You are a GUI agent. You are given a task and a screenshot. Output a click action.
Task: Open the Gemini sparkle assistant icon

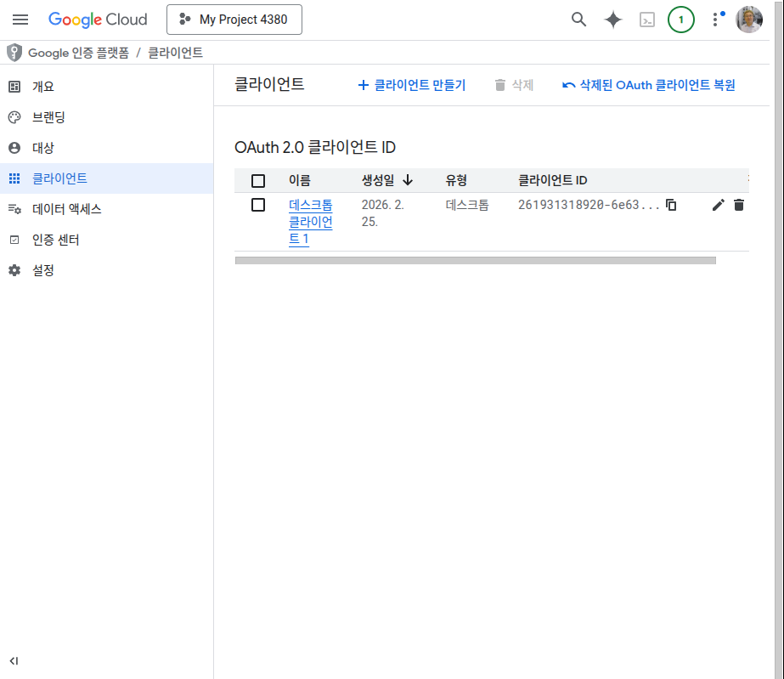(612, 20)
